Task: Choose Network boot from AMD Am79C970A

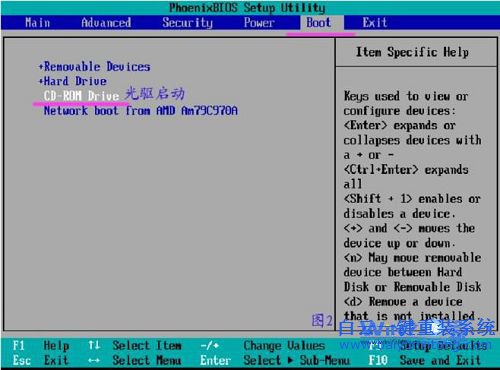Action: pos(141,110)
